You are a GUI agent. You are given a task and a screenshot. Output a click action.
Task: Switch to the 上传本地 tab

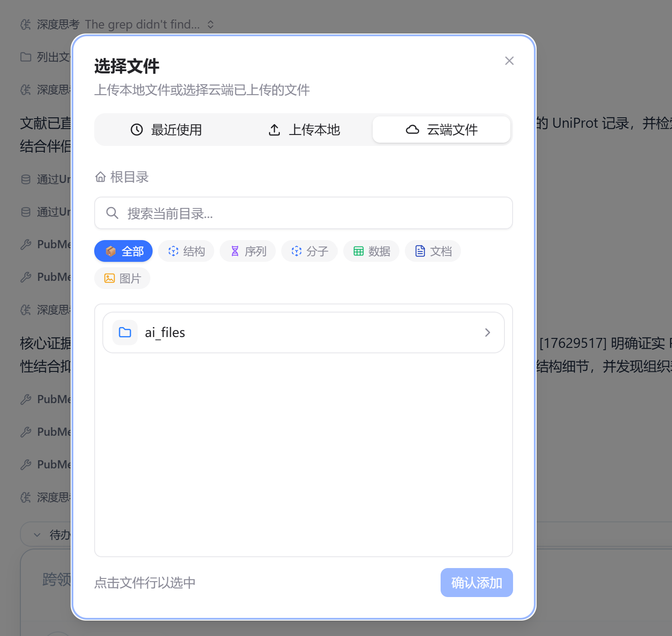(304, 130)
